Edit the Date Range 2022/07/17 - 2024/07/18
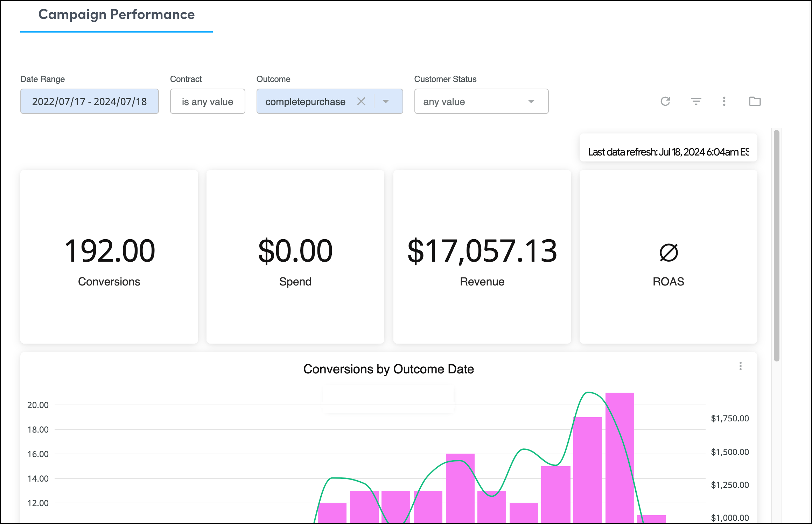This screenshot has width=812, height=524. pyautogui.click(x=90, y=101)
